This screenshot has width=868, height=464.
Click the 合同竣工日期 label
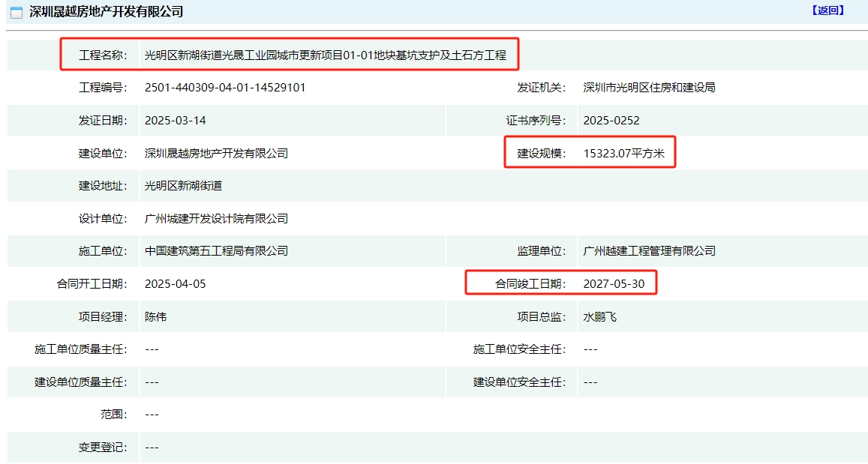(x=530, y=283)
